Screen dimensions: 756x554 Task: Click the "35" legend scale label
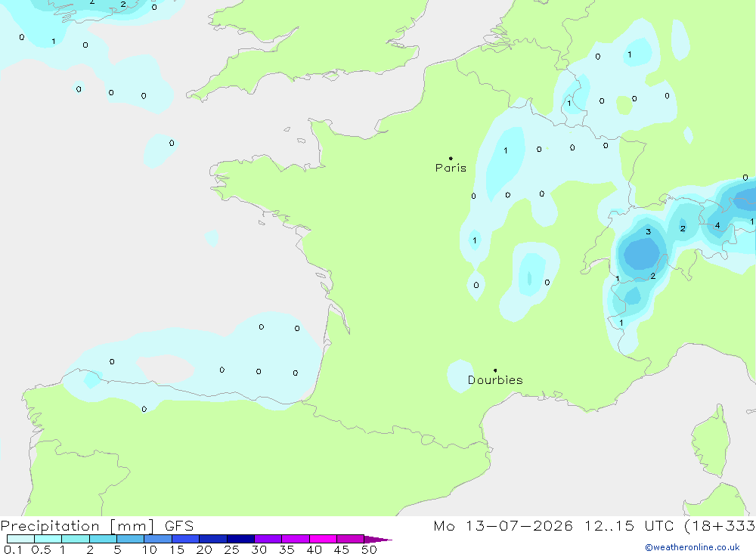(287, 549)
